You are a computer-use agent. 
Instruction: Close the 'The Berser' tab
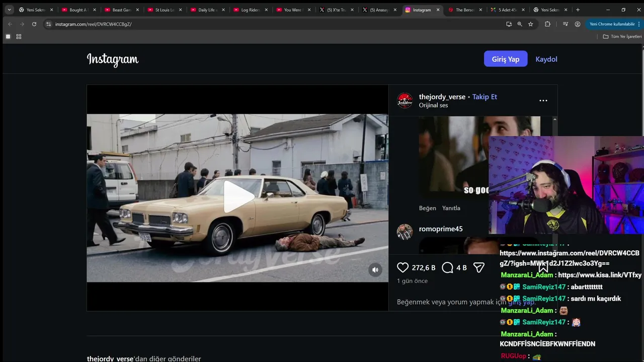click(481, 10)
